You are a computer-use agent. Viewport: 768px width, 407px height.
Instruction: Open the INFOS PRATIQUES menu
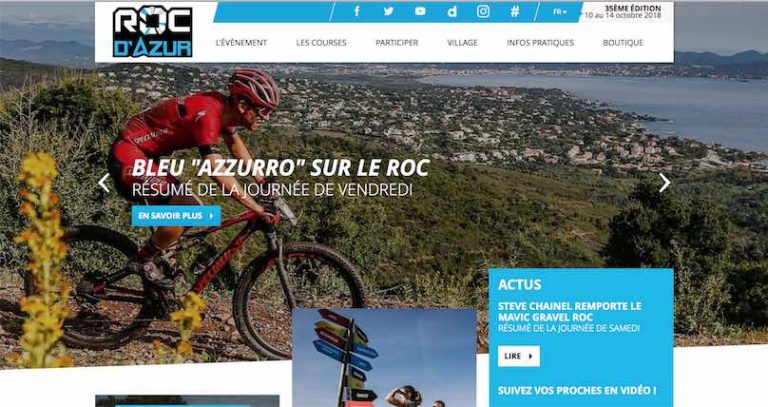[x=540, y=43]
